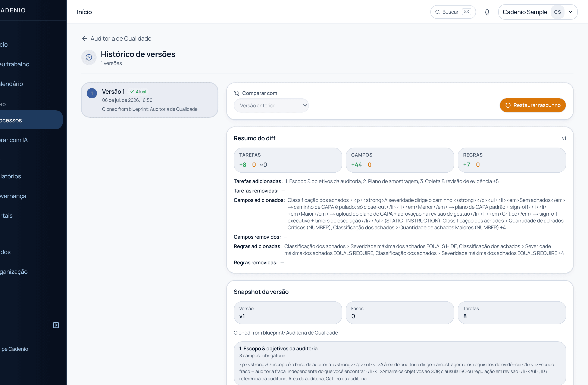The width and height of the screenshot is (588, 385).
Task: Click the Comparar com label
Action: point(260,93)
